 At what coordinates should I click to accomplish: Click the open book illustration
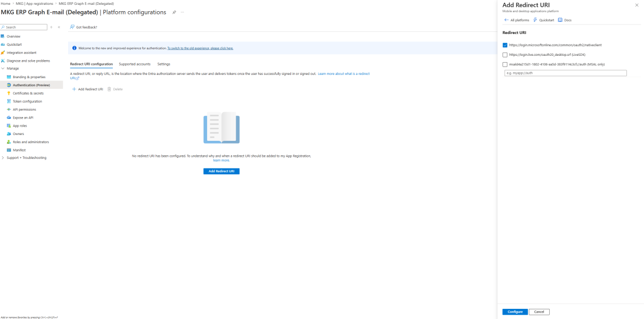[x=221, y=128]
